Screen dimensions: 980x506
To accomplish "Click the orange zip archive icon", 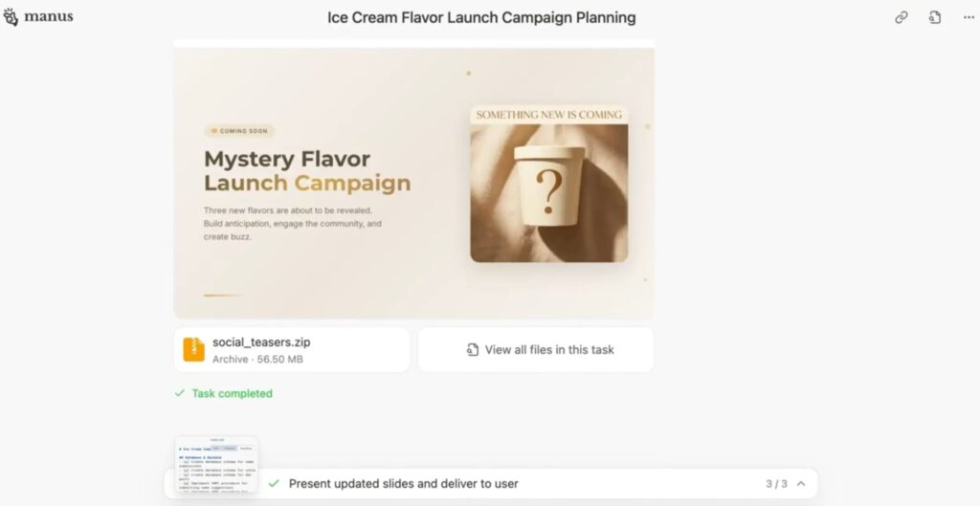I will pos(194,349).
